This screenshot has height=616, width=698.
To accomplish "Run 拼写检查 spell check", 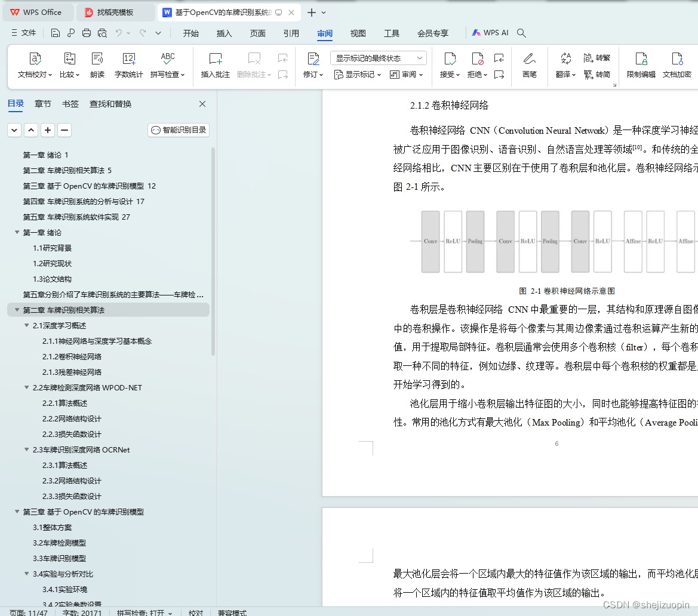I will tap(167, 65).
